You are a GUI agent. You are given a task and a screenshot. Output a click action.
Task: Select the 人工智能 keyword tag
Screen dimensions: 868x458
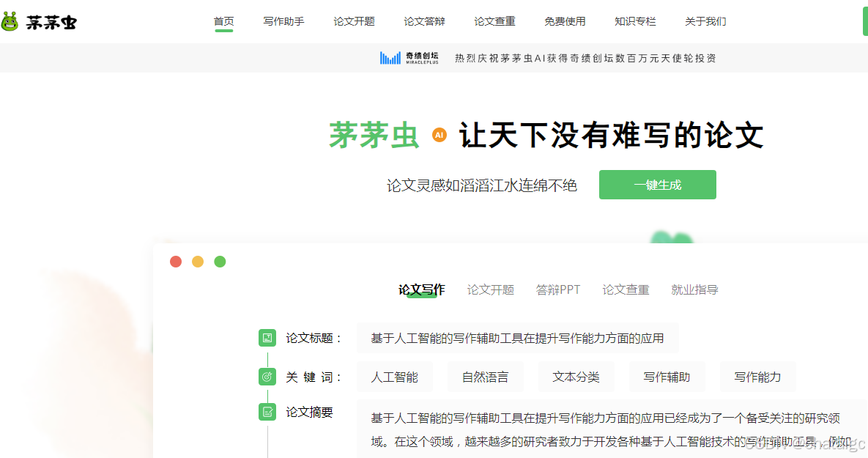click(x=395, y=377)
